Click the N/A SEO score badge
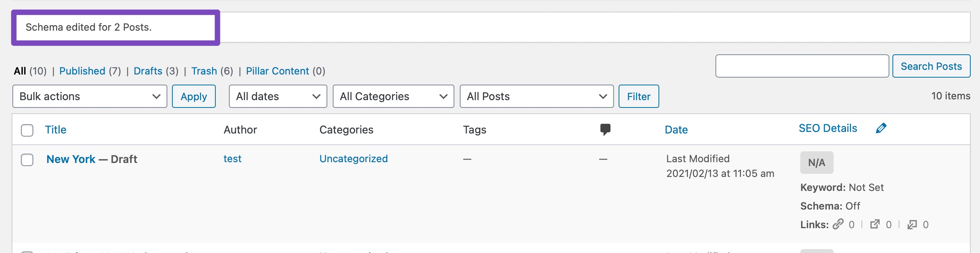The height and width of the screenshot is (253, 980). pos(817,163)
